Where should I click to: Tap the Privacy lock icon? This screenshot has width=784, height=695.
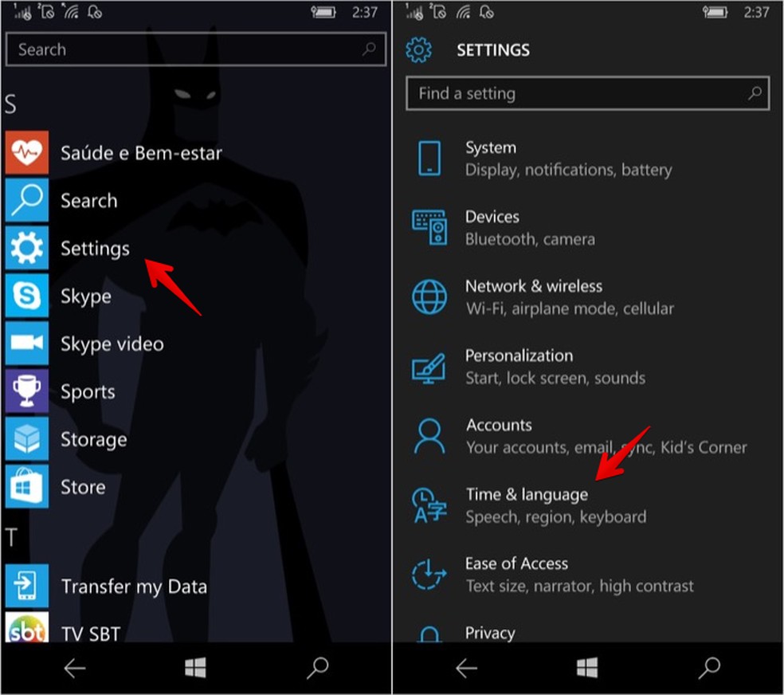[x=429, y=634]
